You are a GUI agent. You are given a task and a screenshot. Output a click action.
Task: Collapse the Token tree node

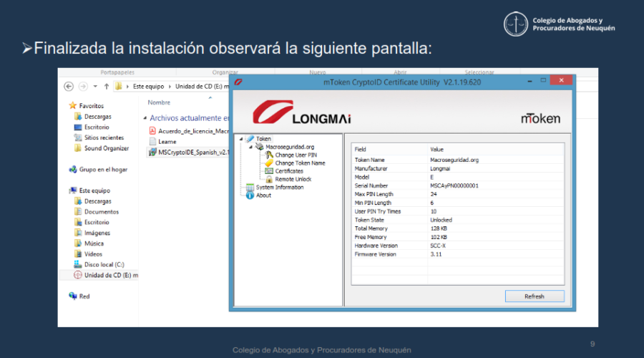(x=241, y=139)
